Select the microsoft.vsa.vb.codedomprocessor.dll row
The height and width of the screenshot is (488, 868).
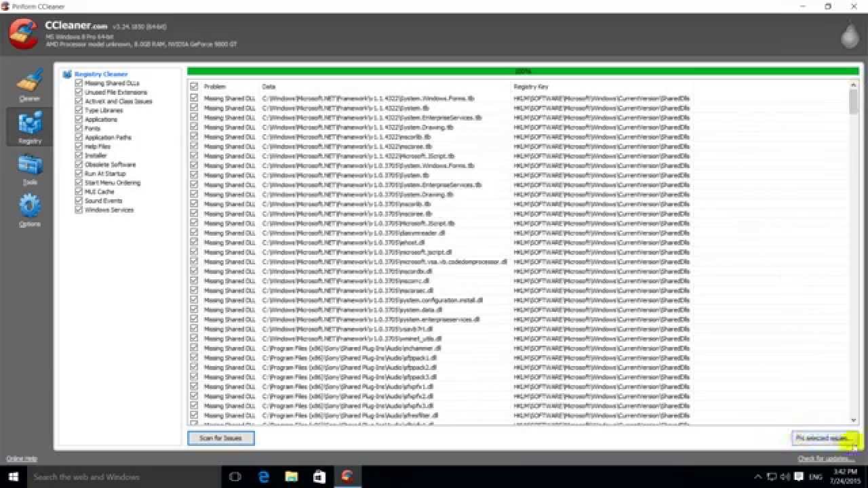(519, 262)
